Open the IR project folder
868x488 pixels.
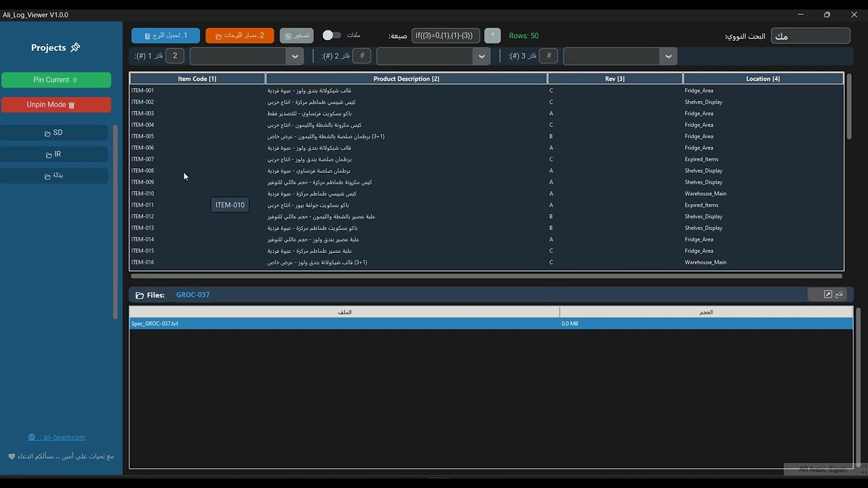click(54, 155)
